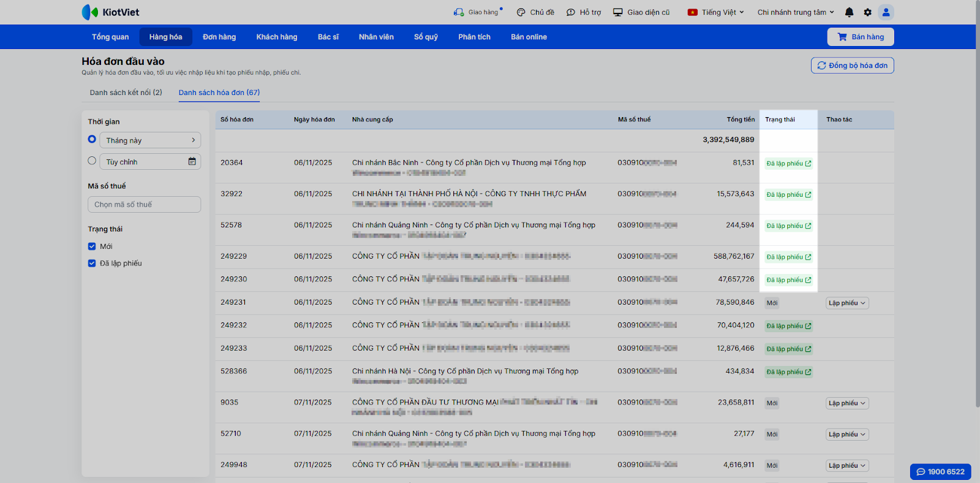Open the calendar icon in Tùy chỉnh
The image size is (980, 483).
(x=192, y=162)
